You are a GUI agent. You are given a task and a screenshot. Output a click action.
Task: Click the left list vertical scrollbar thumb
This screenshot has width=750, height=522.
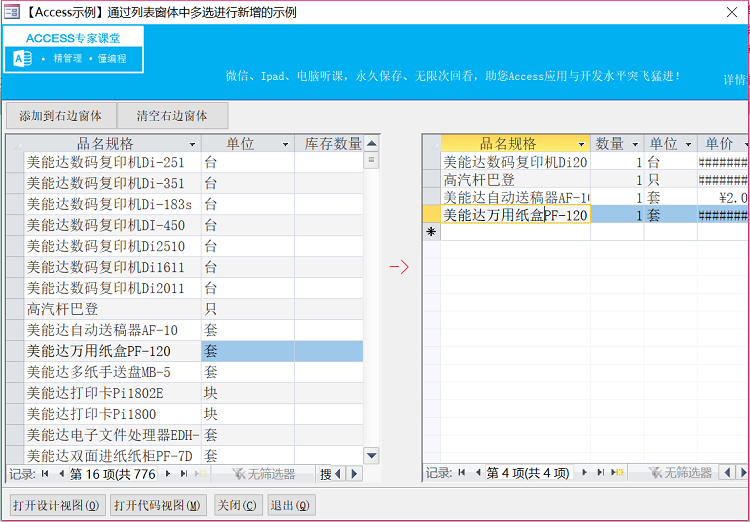coord(371,160)
